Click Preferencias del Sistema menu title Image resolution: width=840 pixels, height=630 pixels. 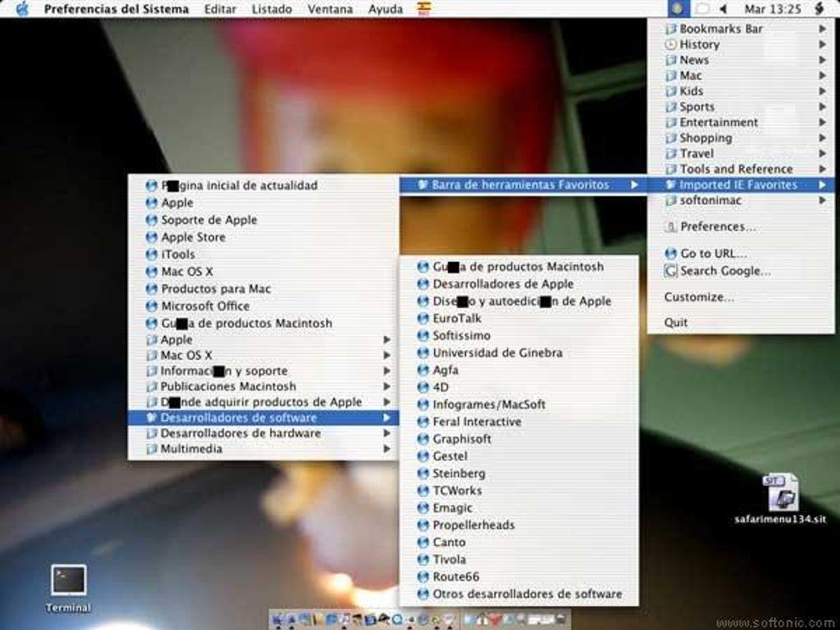pyautogui.click(x=116, y=9)
